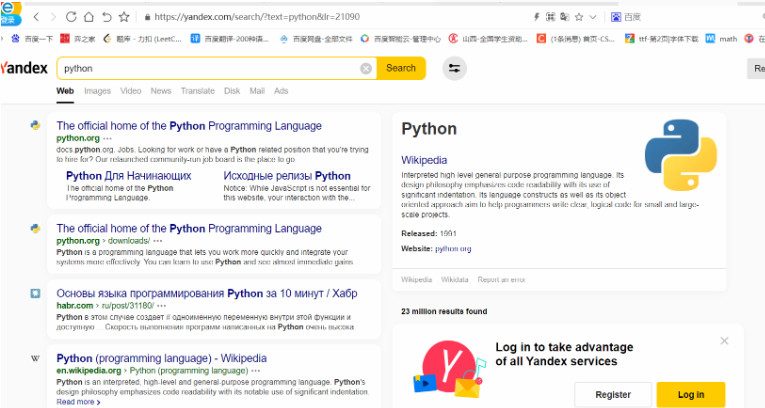Open search settings filter icon

454,68
